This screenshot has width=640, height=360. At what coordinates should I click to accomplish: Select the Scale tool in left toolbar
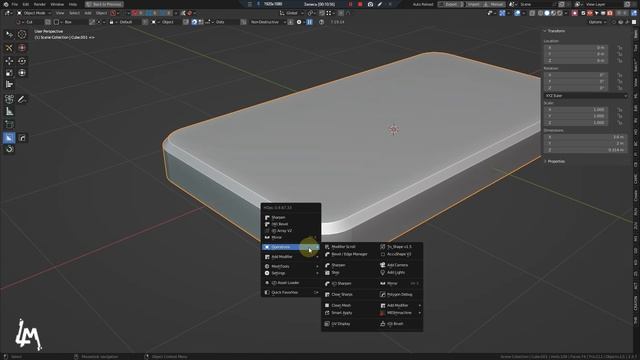point(9,73)
